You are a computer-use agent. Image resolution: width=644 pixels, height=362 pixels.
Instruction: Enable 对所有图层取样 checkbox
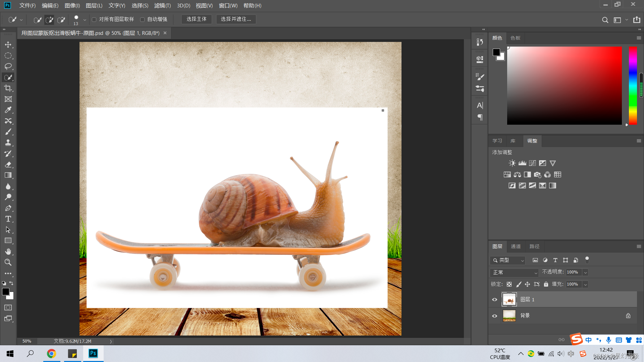point(94,19)
